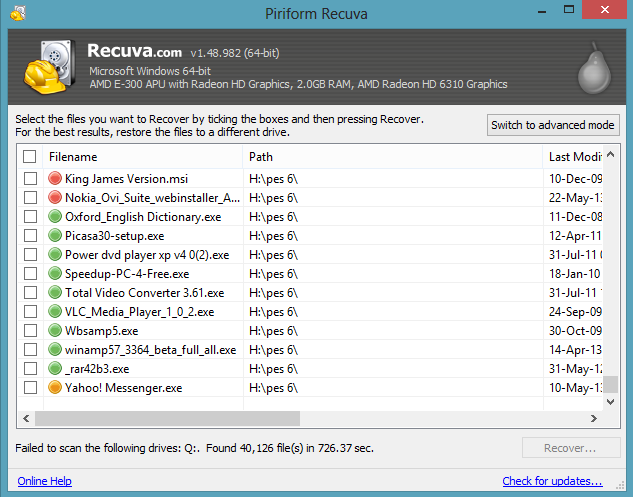Click the horizontal scrollbar thumb
Viewport: 633px width, 497px height.
pos(168,418)
